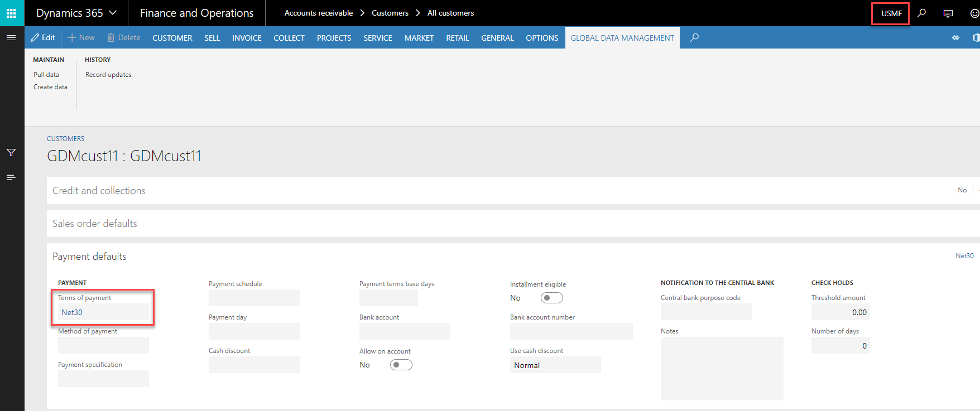
Task: Click Record updates under History
Action: pos(108,75)
